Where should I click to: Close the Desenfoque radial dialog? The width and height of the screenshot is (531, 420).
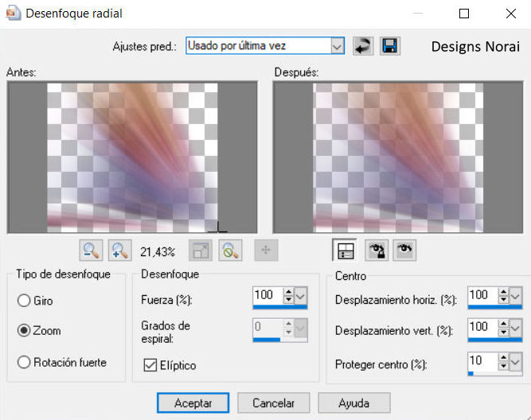tap(511, 14)
